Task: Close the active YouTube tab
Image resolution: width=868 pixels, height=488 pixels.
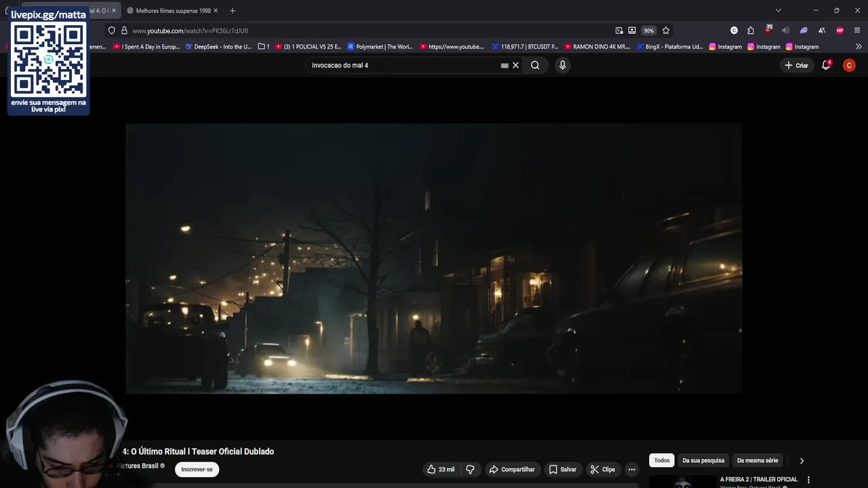Action: tap(113, 10)
